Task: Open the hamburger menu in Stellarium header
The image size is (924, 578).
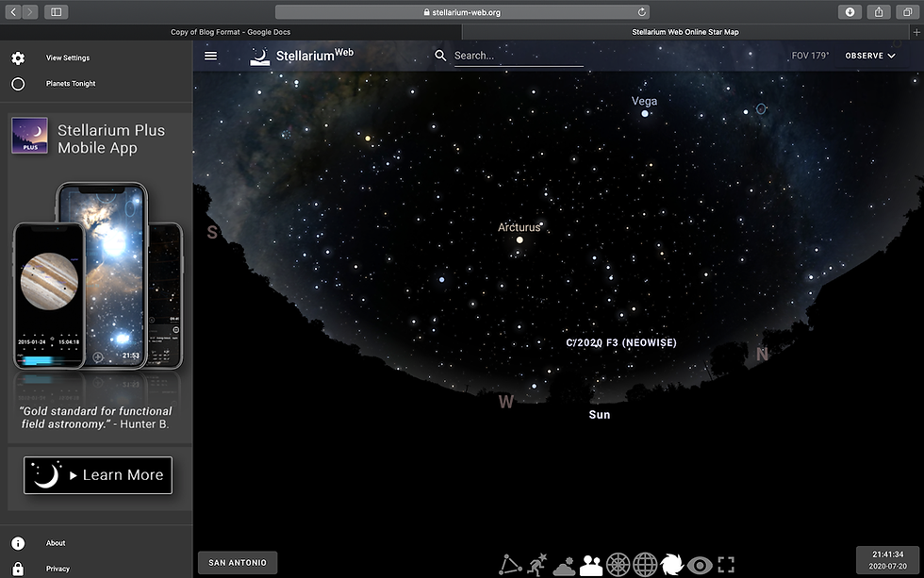Action: [x=210, y=56]
